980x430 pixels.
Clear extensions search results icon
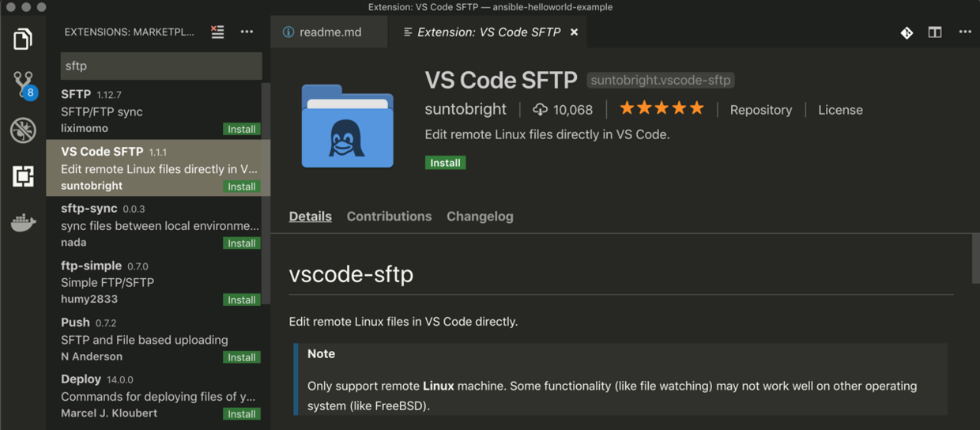217,32
